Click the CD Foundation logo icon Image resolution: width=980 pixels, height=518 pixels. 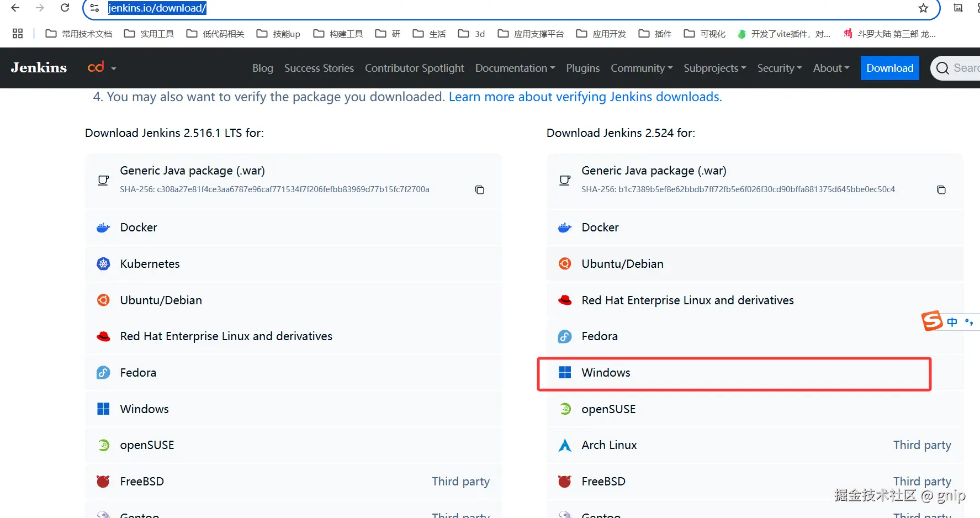pos(96,67)
